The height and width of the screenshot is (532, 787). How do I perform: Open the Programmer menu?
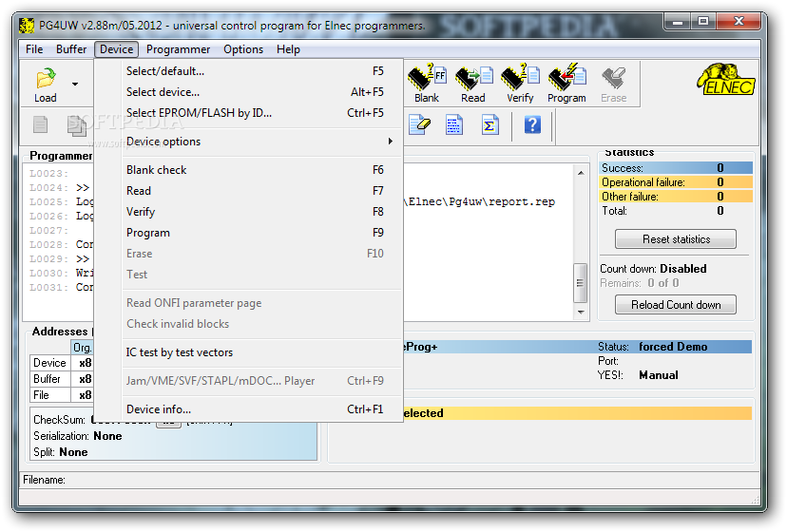(x=178, y=49)
